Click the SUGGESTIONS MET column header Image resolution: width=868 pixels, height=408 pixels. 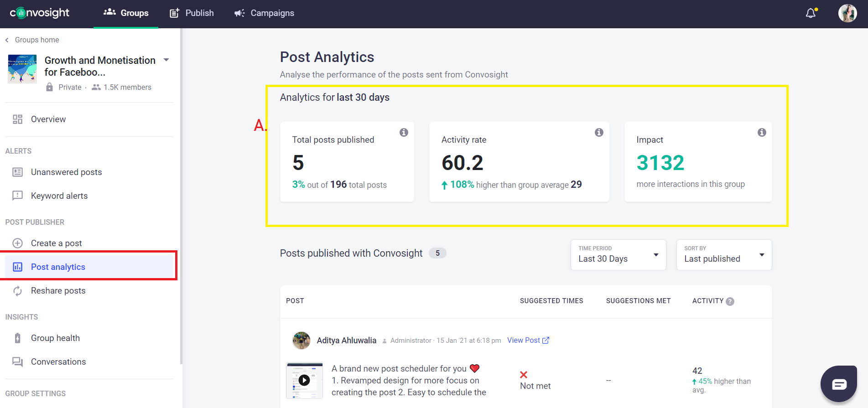[638, 301]
